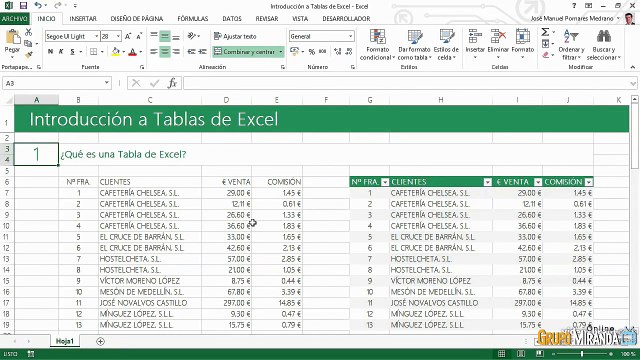640x360 pixels.
Task: Click Combinar y centrar button
Action: coord(245,52)
